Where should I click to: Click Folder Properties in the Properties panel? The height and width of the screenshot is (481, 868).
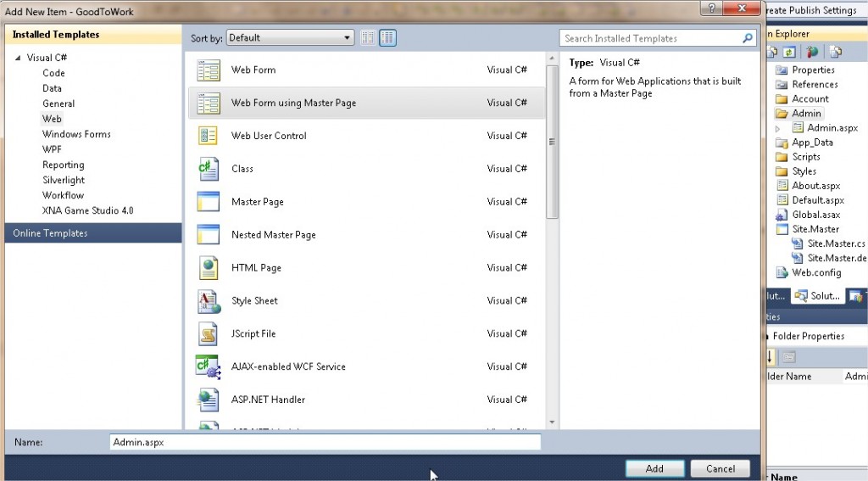point(808,336)
